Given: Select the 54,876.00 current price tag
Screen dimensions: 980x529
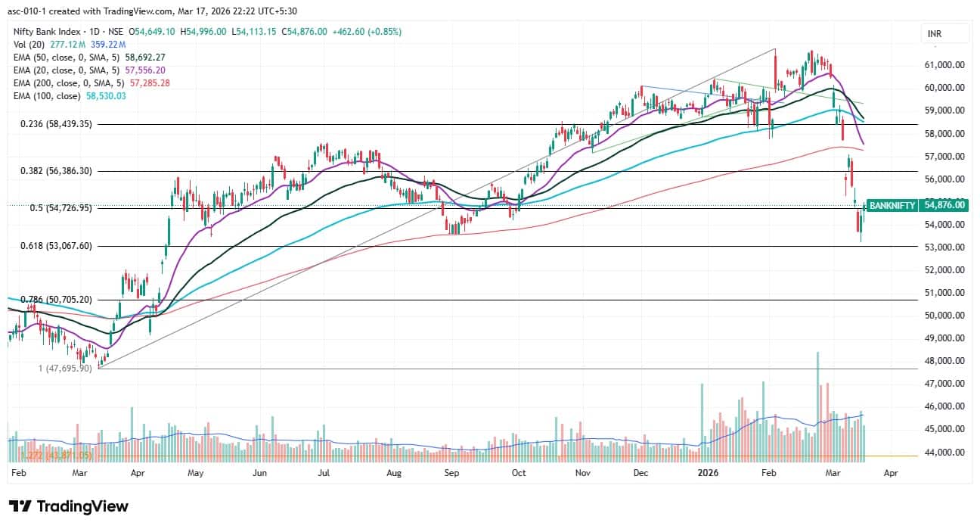Looking at the screenshot, I should (x=944, y=205).
